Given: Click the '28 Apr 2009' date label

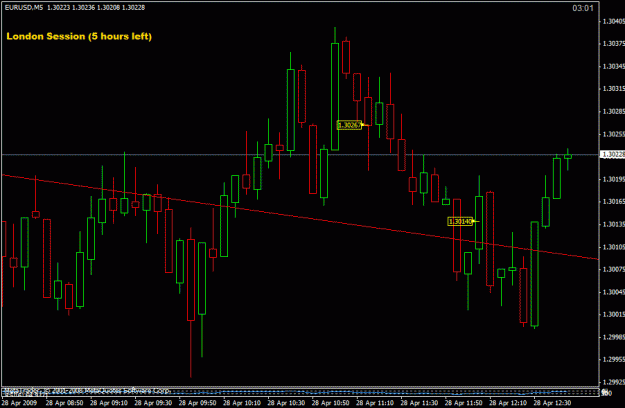Looking at the screenshot, I should point(19,403).
